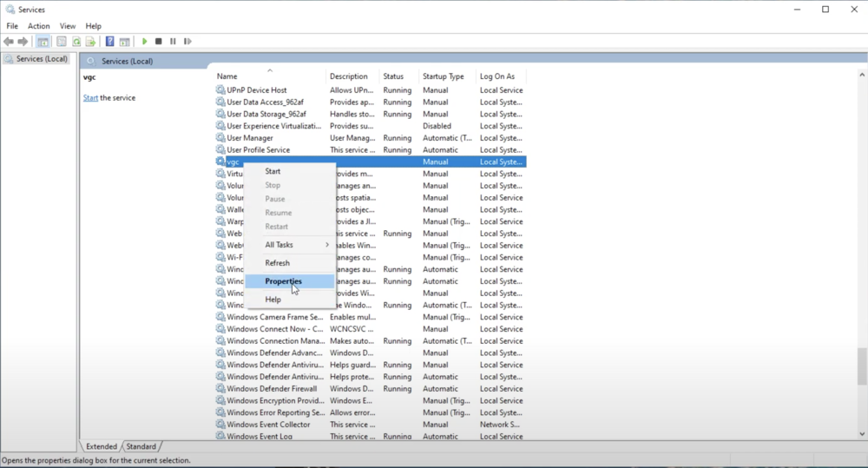Screen dimensions: 868x468
Task: Click the Export List toolbar icon
Action: pyautogui.click(x=90, y=42)
